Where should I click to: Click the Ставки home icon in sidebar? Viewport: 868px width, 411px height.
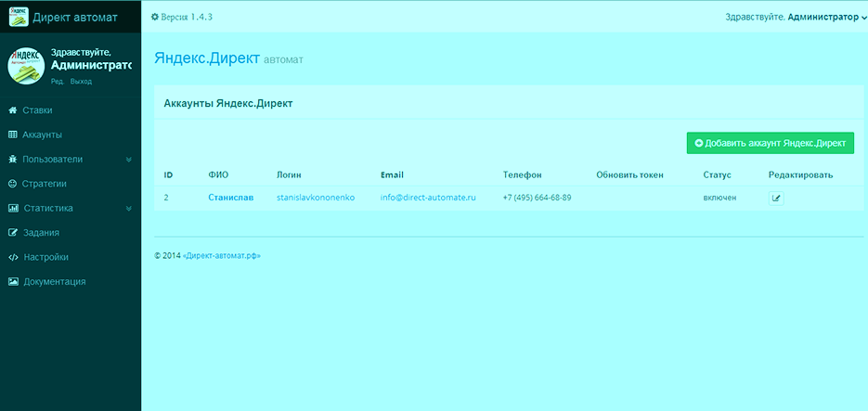coord(13,110)
